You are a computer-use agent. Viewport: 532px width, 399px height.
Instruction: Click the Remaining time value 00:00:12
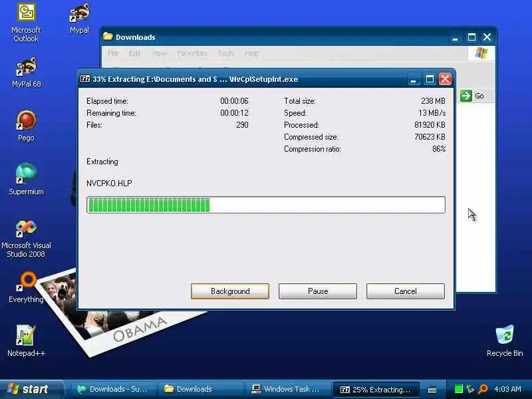click(x=234, y=113)
